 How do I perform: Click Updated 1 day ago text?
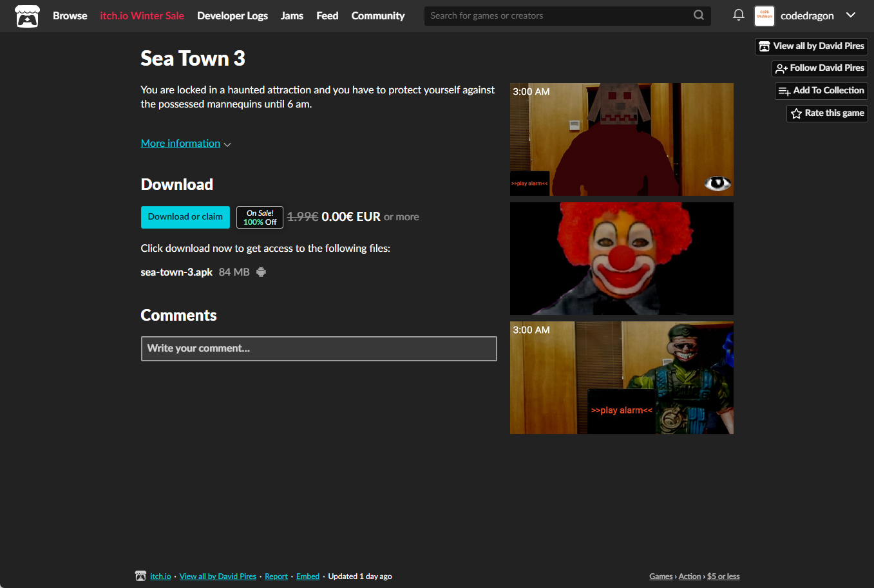tap(360, 576)
